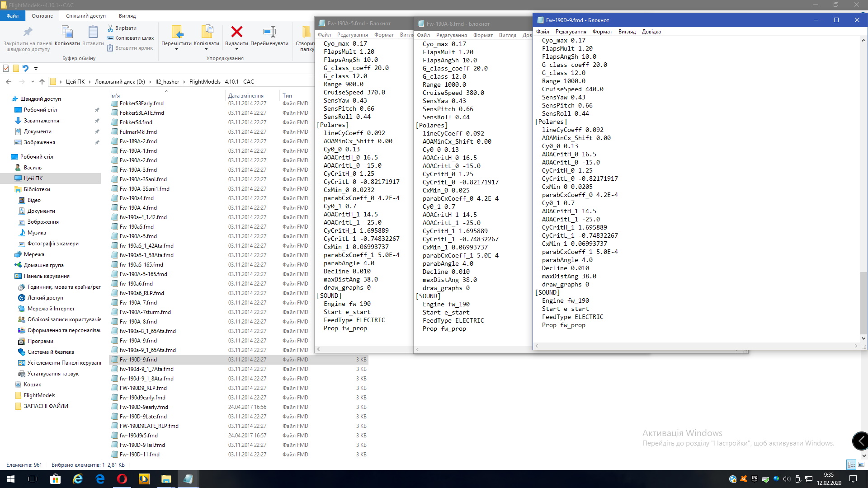Open the View (Вигляд) ribbon tab in Explorer

(127, 16)
